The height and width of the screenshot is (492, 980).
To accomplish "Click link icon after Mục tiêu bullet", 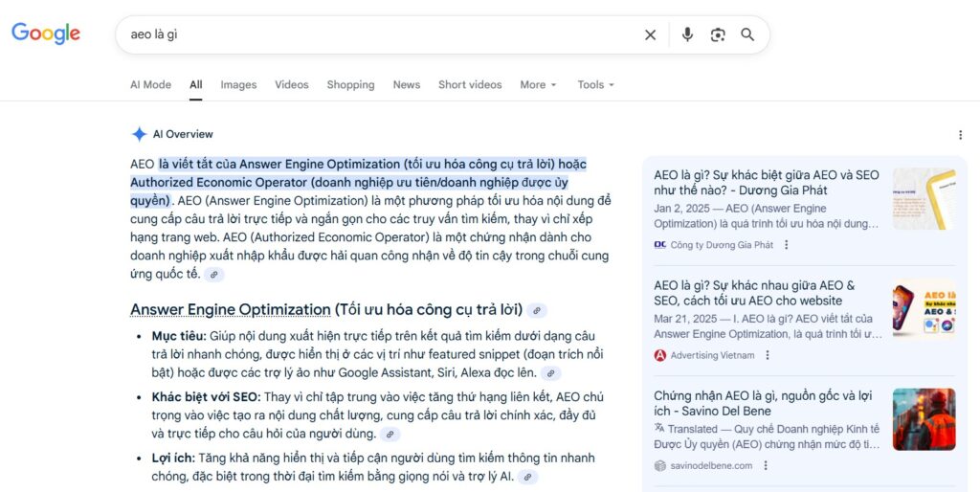I will pyautogui.click(x=550, y=373).
